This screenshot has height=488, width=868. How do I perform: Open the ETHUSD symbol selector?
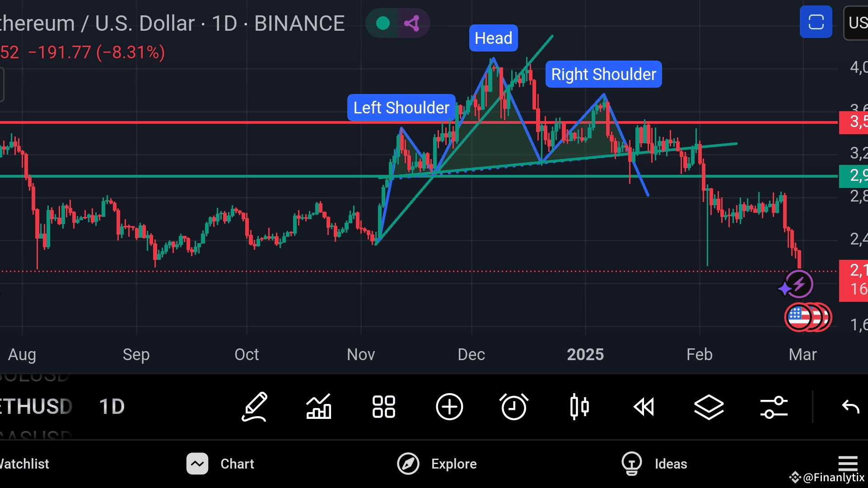point(36,407)
